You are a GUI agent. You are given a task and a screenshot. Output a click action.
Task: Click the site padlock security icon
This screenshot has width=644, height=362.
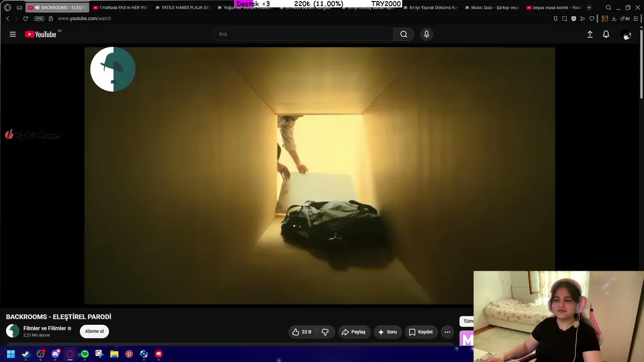click(x=51, y=19)
